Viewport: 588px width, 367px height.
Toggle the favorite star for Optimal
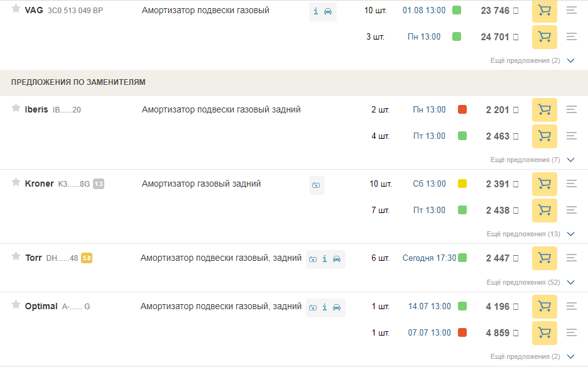point(16,305)
